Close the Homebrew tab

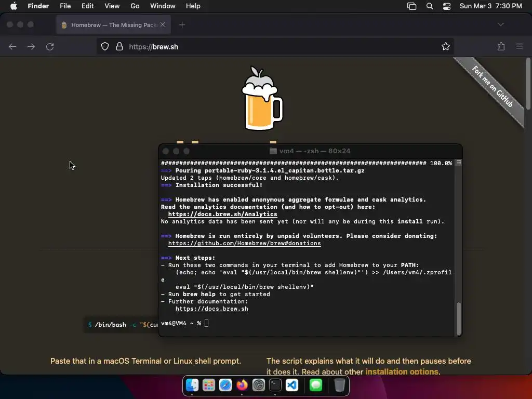pyautogui.click(x=163, y=24)
